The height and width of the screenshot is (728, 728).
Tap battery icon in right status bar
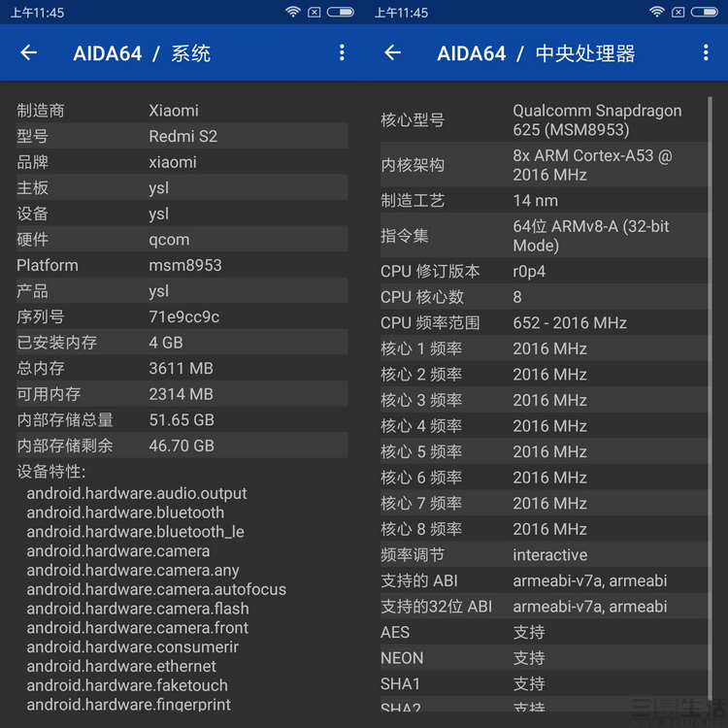704,12
